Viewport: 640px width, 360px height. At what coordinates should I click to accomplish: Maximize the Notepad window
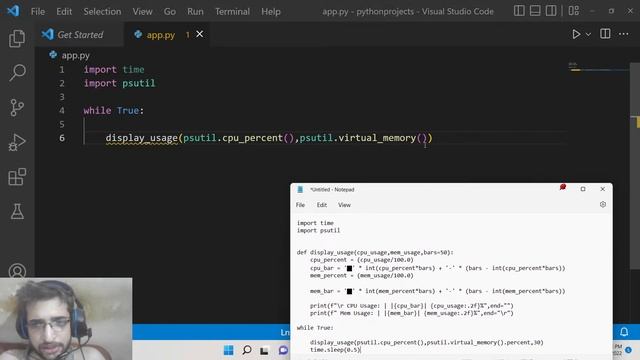tap(583, 189)
